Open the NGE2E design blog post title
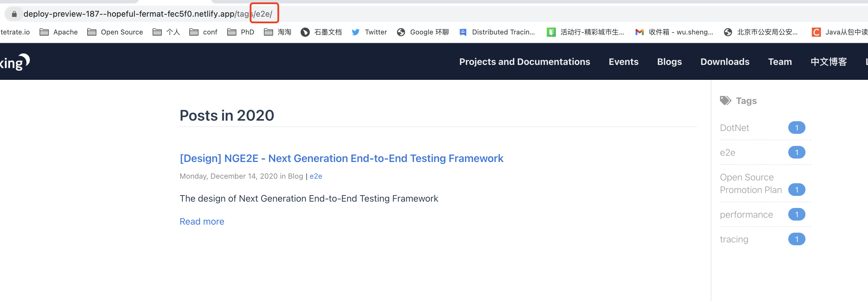The height and width of the screenshot is (301, 868). click(341, 158)
